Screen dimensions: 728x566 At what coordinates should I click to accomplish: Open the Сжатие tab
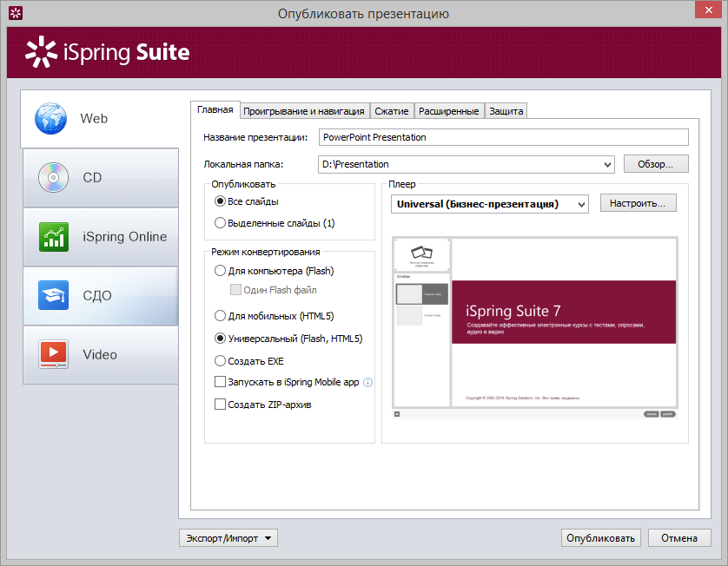click(x=392, y=111)
